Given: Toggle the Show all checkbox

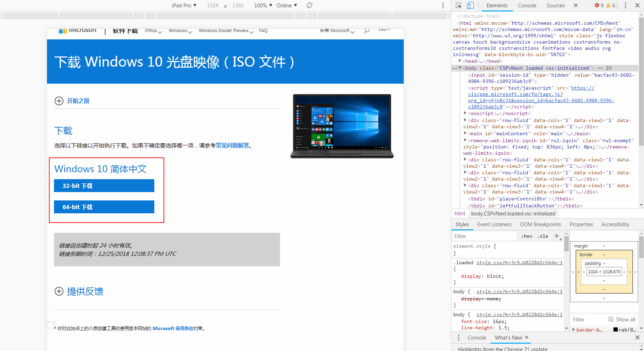Looking at the screenshot, I should click(611, 319).
